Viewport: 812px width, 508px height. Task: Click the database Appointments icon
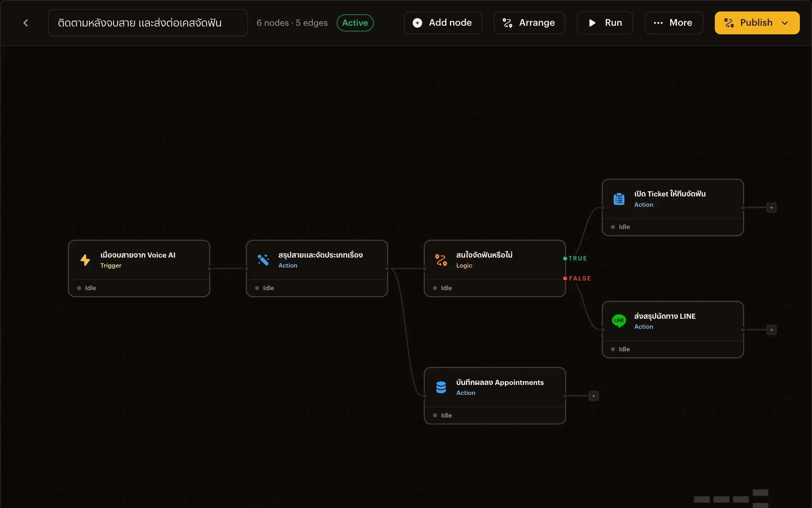tap(441, 387)
